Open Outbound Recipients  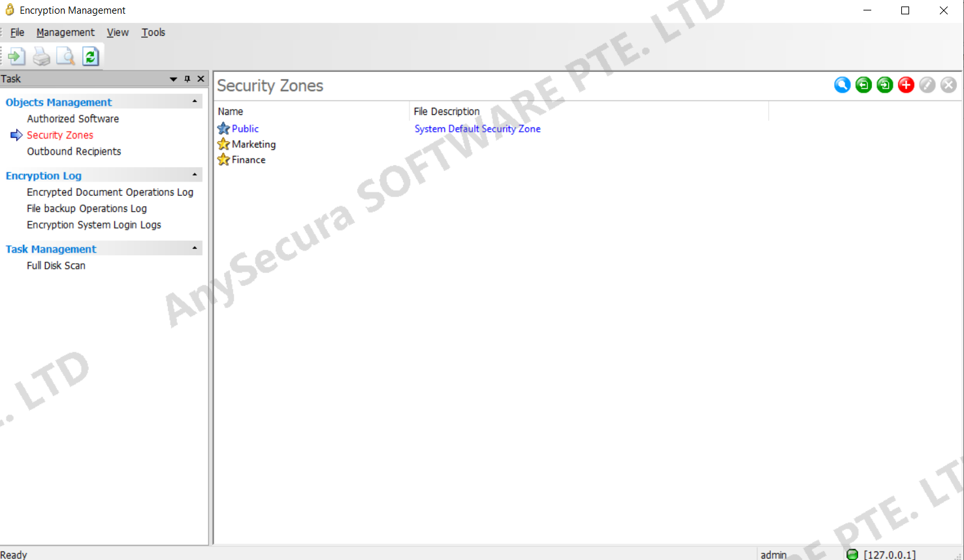[74, 151]
